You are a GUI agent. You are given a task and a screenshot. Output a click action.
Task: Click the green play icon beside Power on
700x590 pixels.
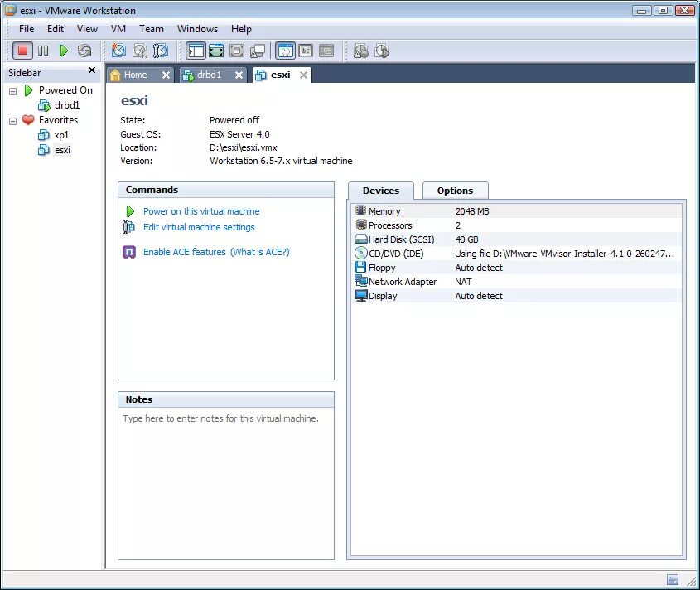click(130, 211)
